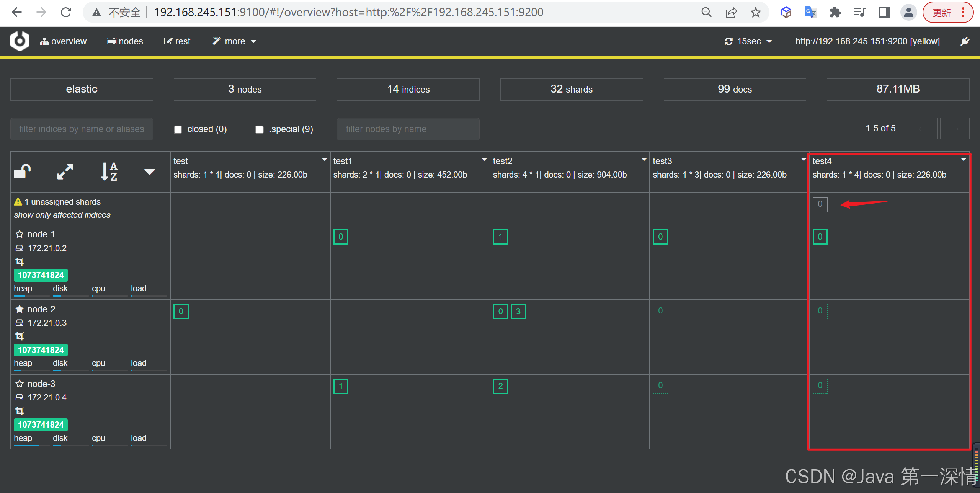
Task: Enable the closed (0) indices checkbox
Action: click(178, 129)
